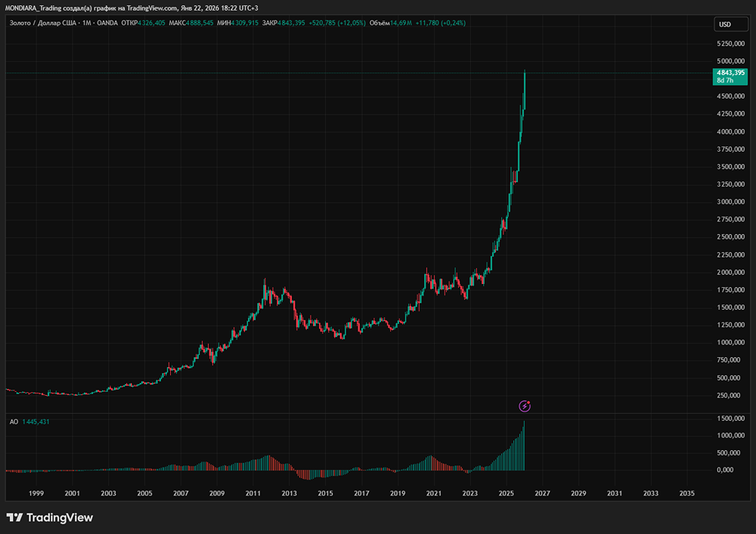The width and height of the screenshot is (756, 534).
Task: Click the close value 4843,395 in legend
Action: click(291, 23)
